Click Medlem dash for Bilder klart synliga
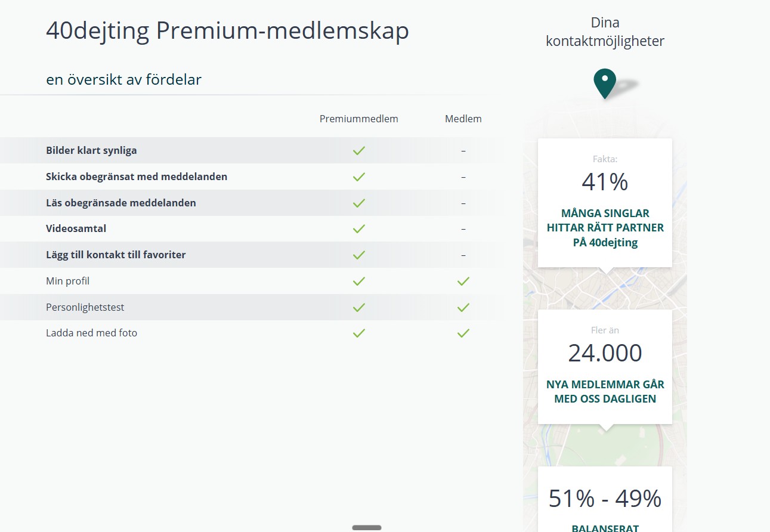The height and width of the screenshot is (532, 770). [463, 151]
